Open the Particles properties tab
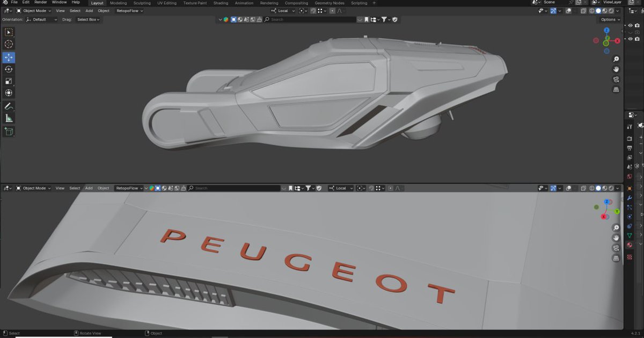Screen dimensions: 644x338 point(630,208)
